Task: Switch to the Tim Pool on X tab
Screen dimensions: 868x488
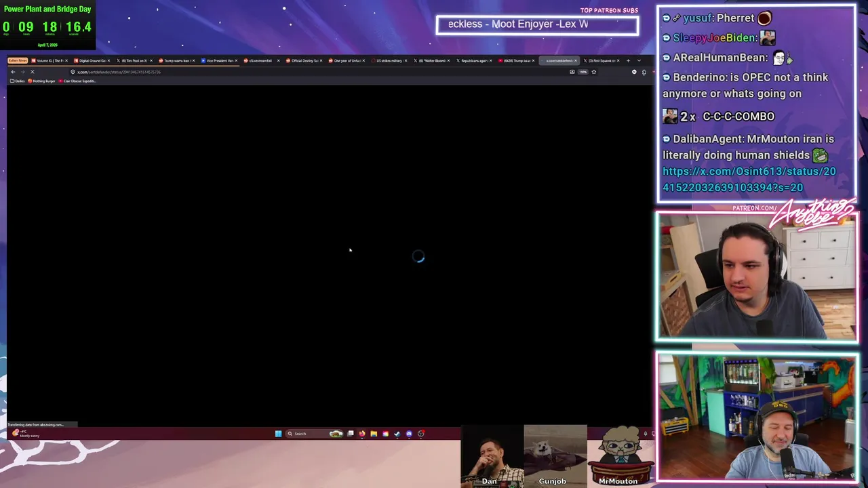Action: click(134, 60)
